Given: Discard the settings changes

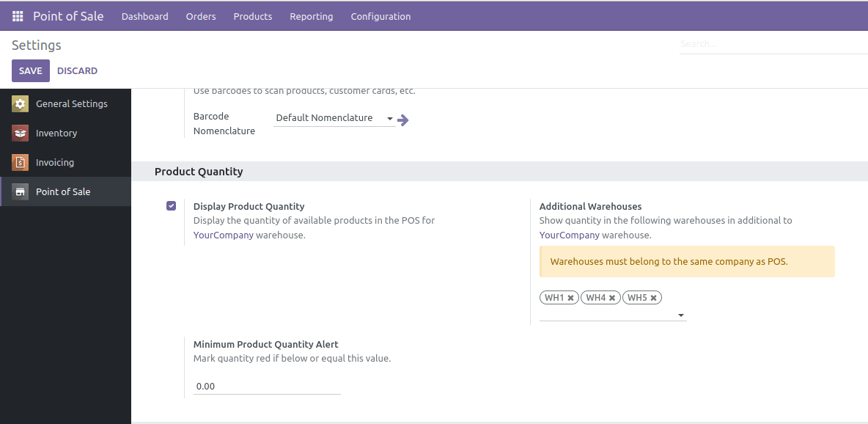Looking at the screenshot, I should click(x=77, y=71).
